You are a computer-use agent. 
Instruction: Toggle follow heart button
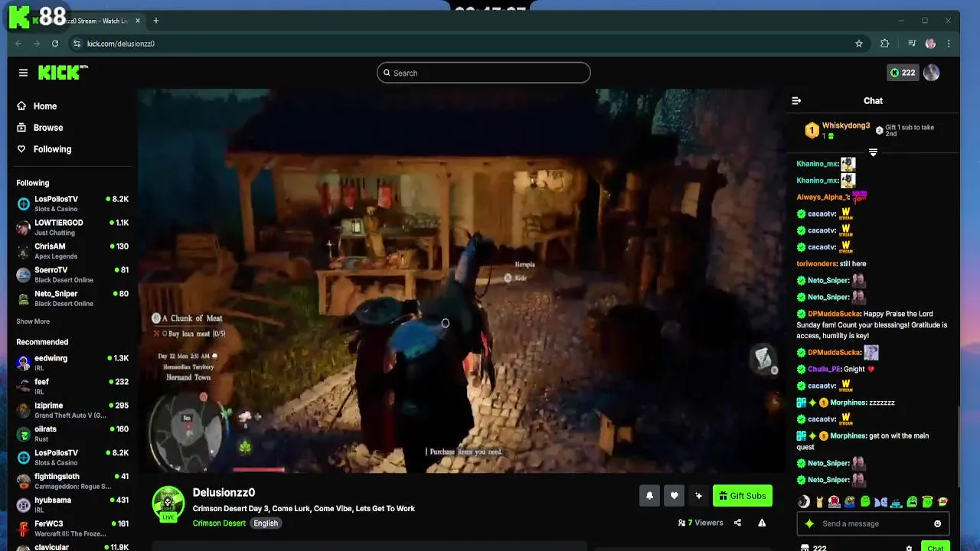click(674, 496)
